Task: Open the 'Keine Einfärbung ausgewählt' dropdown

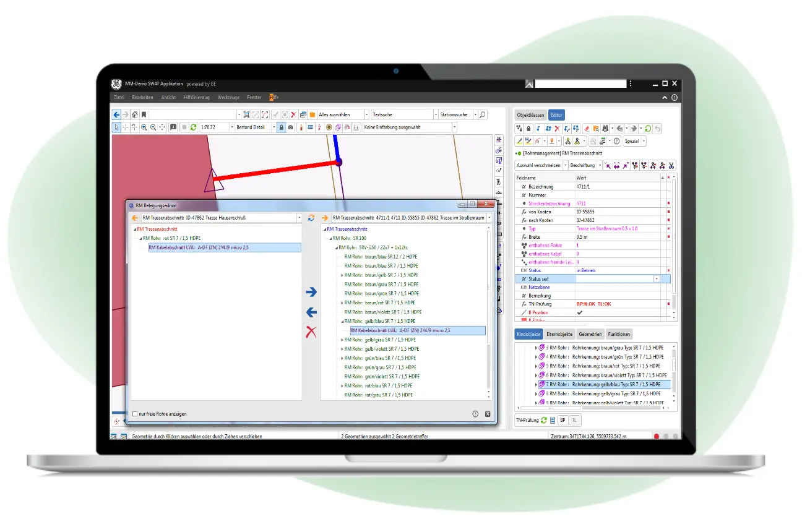Action: coord(454,127)
